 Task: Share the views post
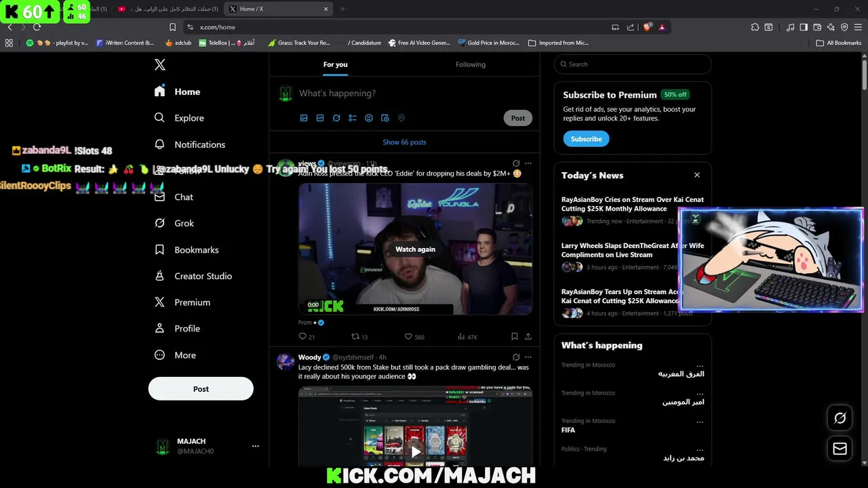click(x=528, y=337)
